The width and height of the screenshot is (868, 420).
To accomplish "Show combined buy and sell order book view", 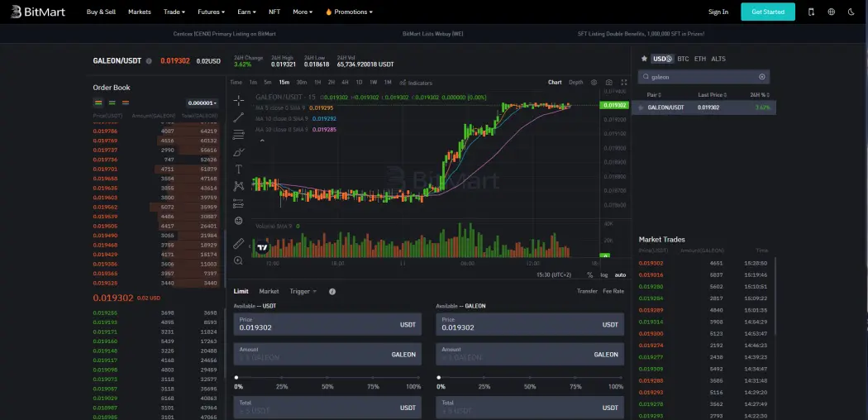I will point(98,103).
